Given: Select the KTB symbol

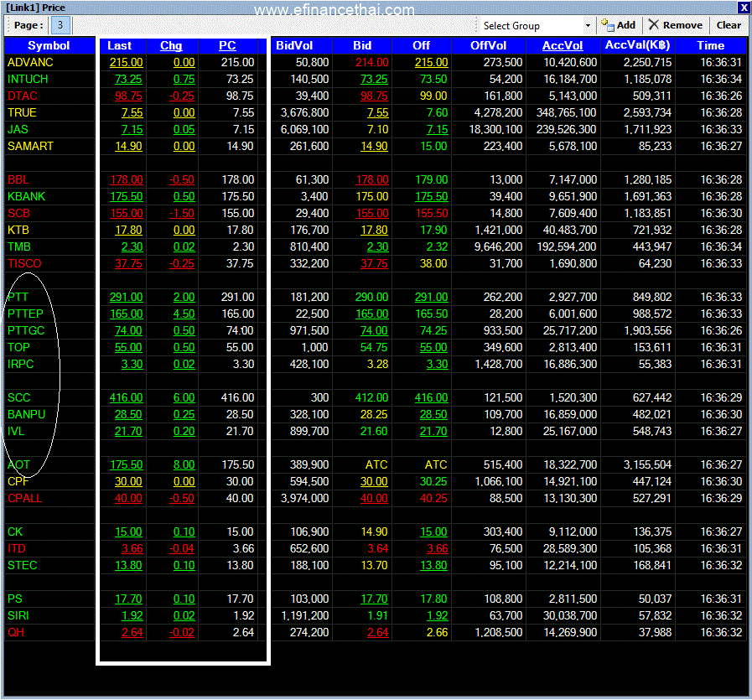Looking at the screenshot, I should (x=18, y=231).
